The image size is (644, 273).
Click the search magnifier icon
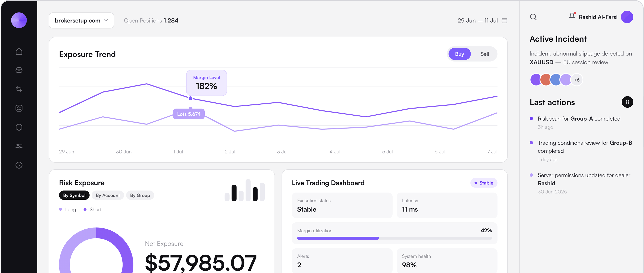533,17
